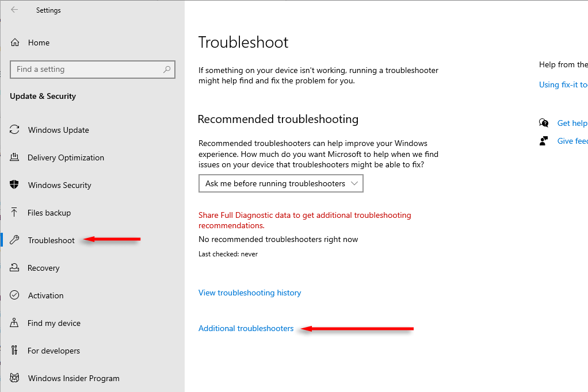Click the Windows Security shield icon
This screenshot has width=588, height=392.
pyautogui.click(x=15, y=185)
